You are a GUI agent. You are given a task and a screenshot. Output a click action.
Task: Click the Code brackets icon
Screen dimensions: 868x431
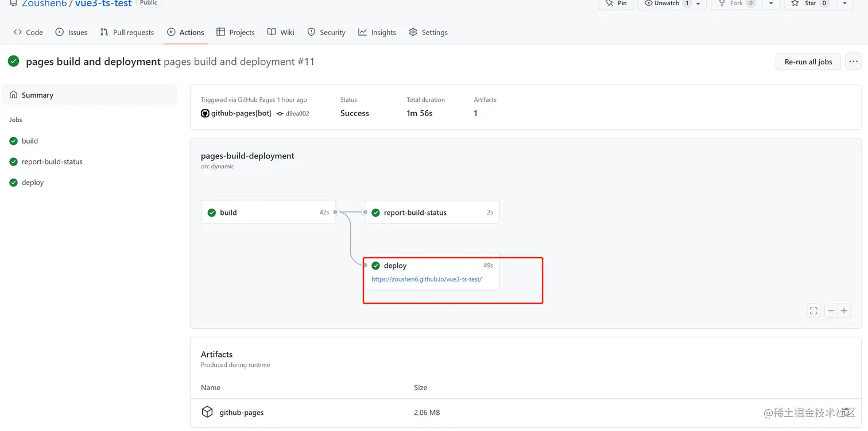(x=17, y=32)
